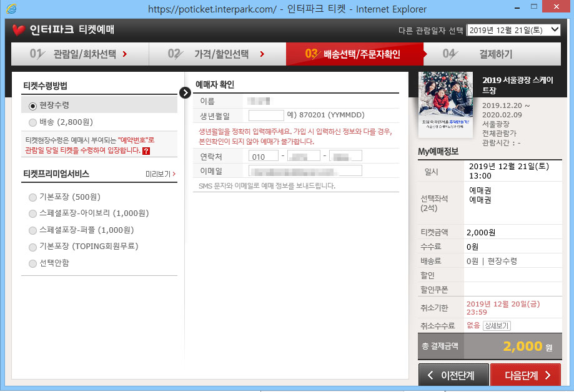574x392 pixels.
Task: Minimize the Internet Explorer window
Action: click(x=517, y=7)
